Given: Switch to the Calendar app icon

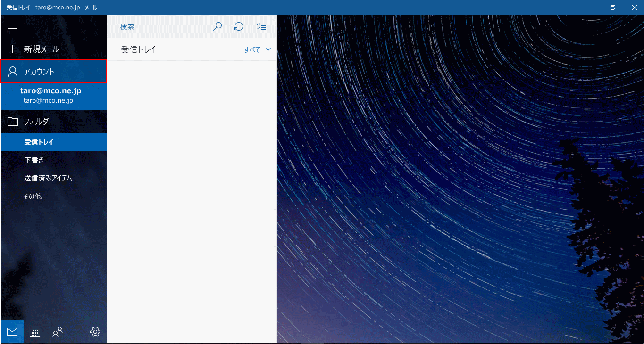Looking at the screenshot, I should [x=35, y=332].
